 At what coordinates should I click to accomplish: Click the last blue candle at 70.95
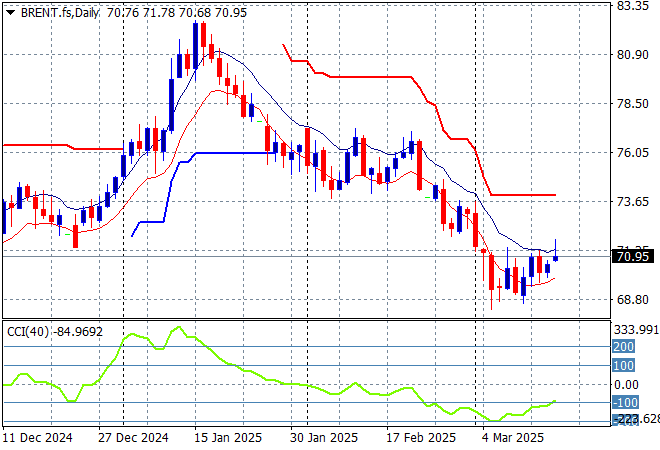tap(556, 258)
